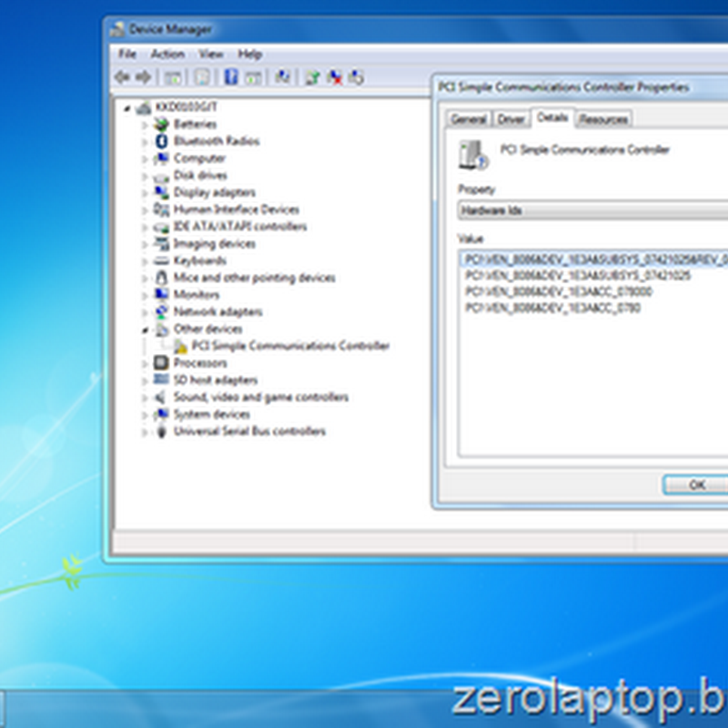Viewport: 728px width, 728px height.
Task: Click the Windows taskbar
Action: click(364, 709)
